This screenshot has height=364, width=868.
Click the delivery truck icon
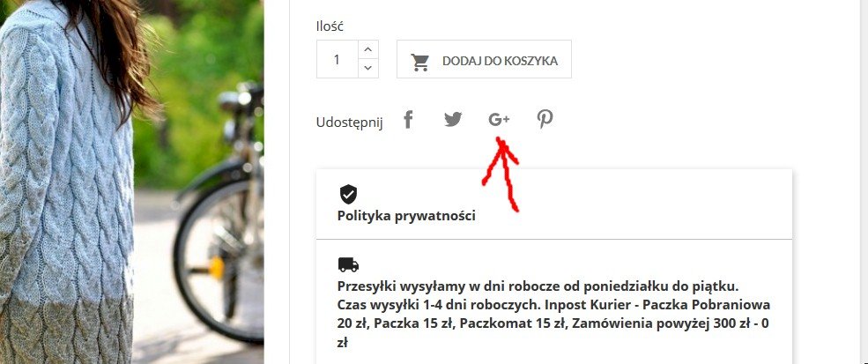348,264
